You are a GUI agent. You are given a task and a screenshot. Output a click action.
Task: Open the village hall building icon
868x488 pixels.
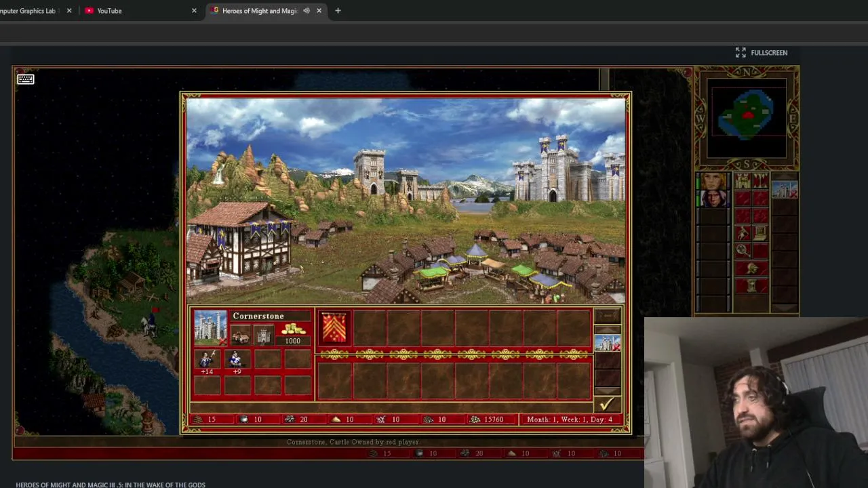240,335
